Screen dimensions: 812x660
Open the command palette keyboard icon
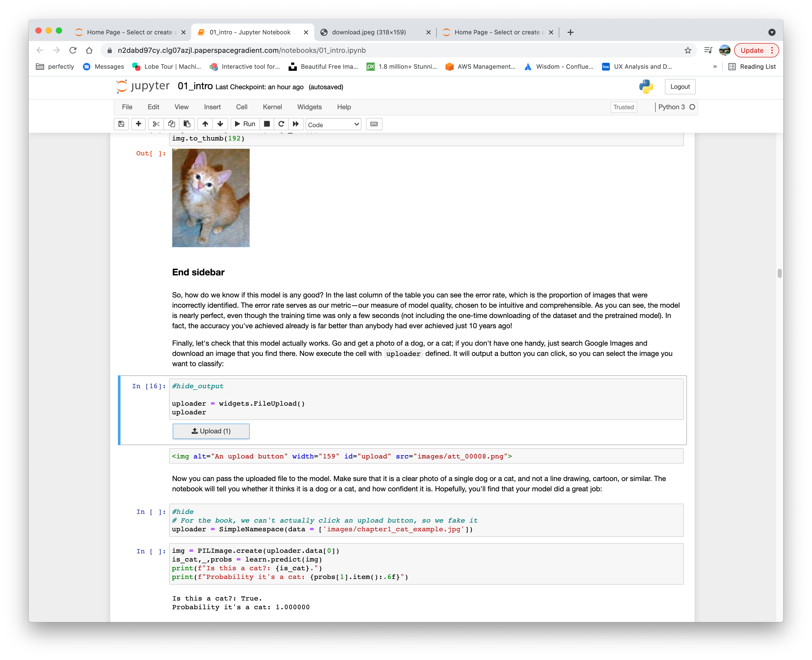[374, 124]
